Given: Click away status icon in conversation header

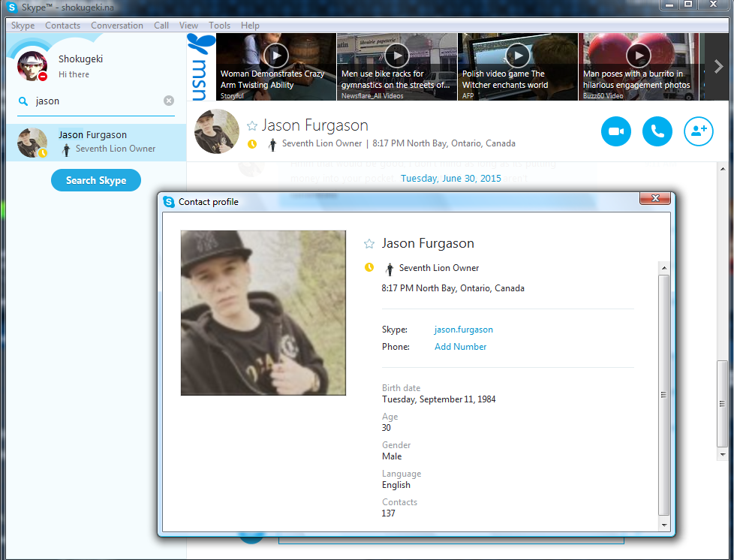Looking at the screenshot, I should click(x=252, y=143).
